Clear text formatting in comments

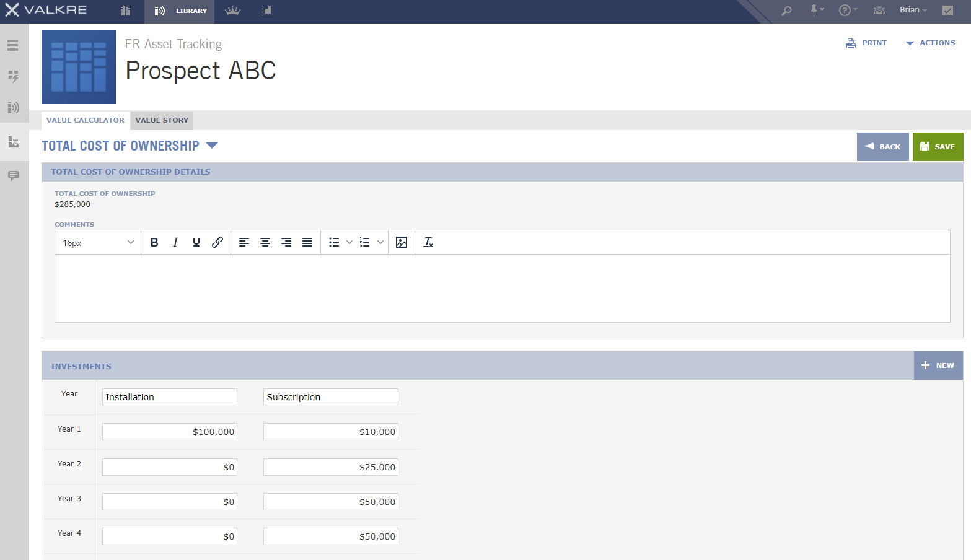click(x=428, y=243)
